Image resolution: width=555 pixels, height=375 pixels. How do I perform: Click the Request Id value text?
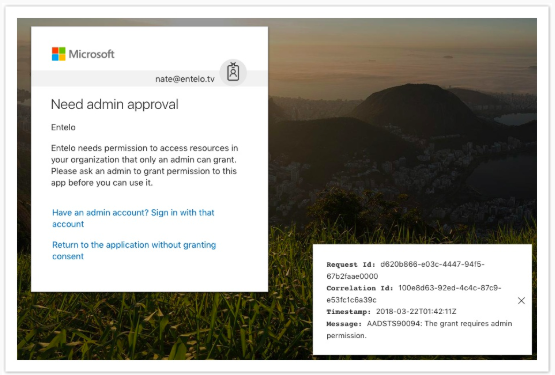(405, 270)
